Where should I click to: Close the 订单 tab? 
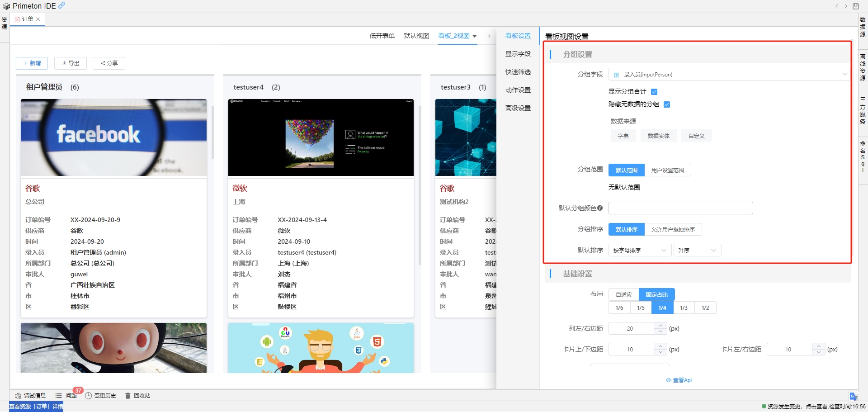point(38,19)
